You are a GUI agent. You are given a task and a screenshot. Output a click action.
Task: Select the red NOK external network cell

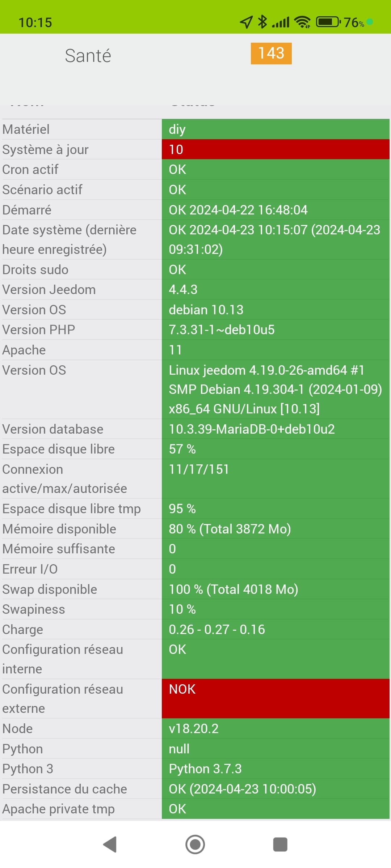click(276, 698)
